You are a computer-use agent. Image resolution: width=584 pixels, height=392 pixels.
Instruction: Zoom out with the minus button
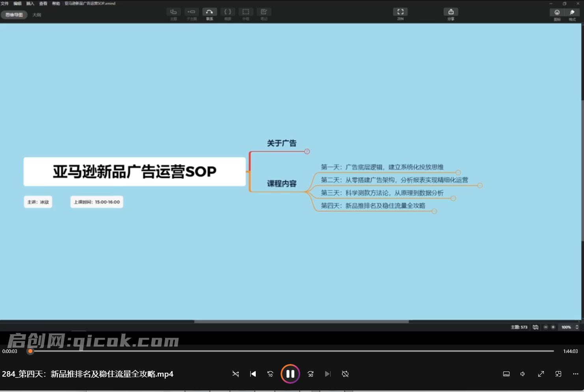(546, 327)
